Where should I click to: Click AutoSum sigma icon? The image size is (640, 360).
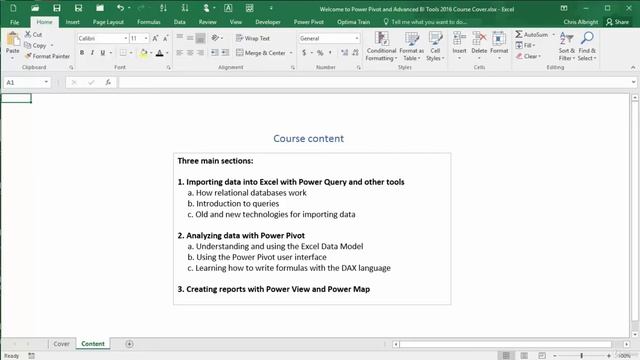(519, 34)
